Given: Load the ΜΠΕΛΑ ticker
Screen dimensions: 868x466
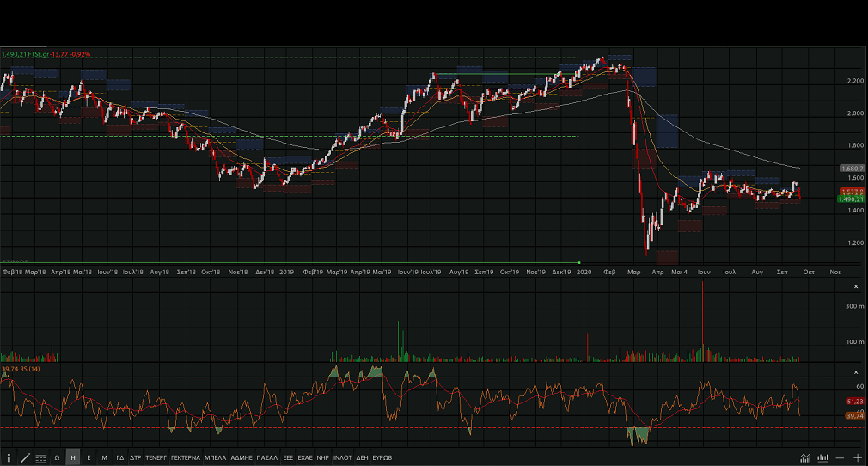Looking at the screenshot, I should tap(215, 458).
